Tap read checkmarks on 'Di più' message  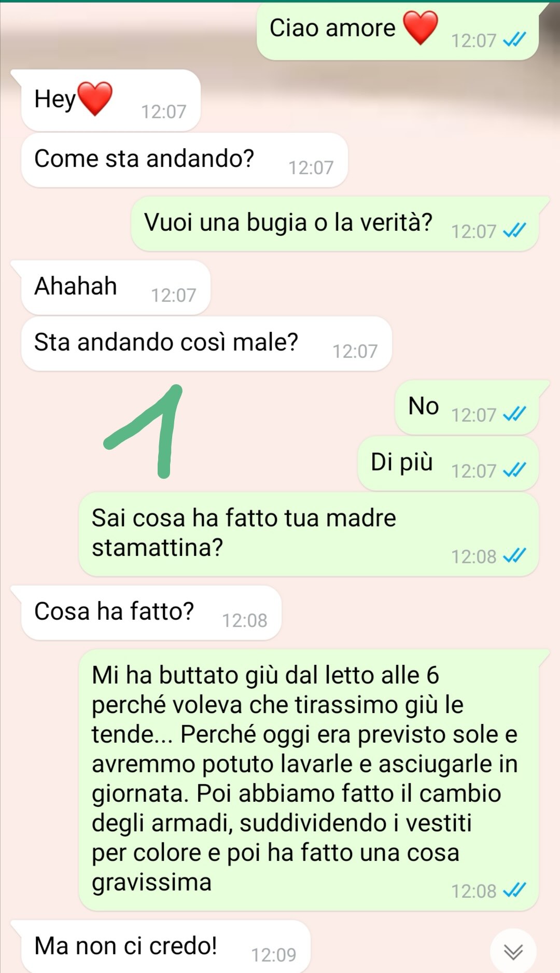(515, 470)
